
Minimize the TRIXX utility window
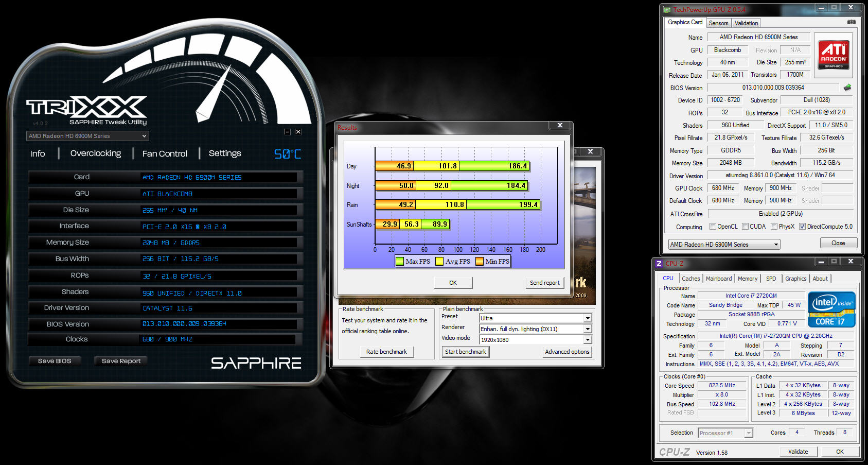click(x=288, y=132)
